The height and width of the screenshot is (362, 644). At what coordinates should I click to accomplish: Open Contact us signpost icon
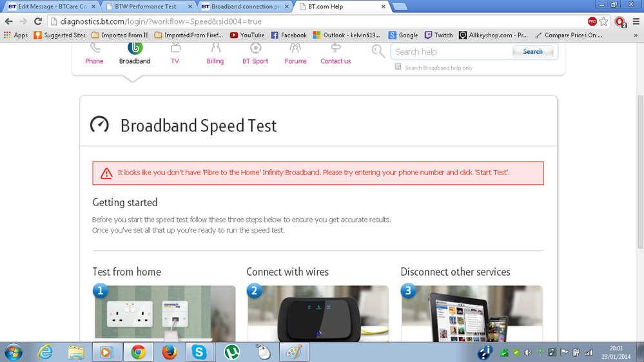pos(336,48)
